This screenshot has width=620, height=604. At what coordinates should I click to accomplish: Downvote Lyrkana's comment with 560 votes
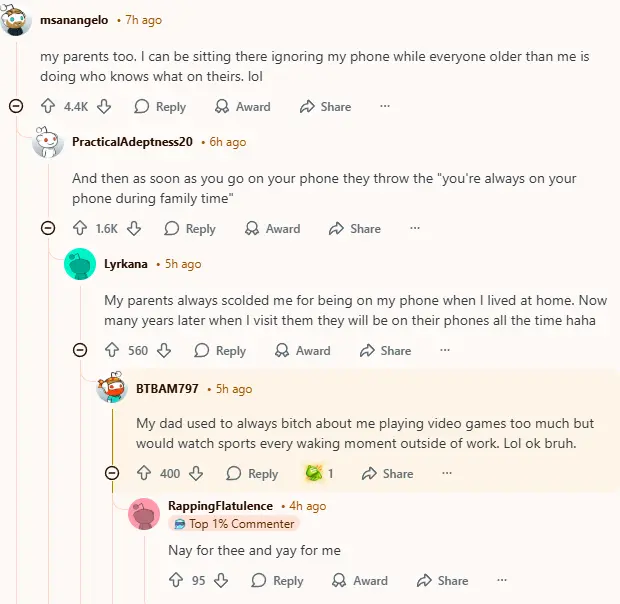[x=164, y=351]
